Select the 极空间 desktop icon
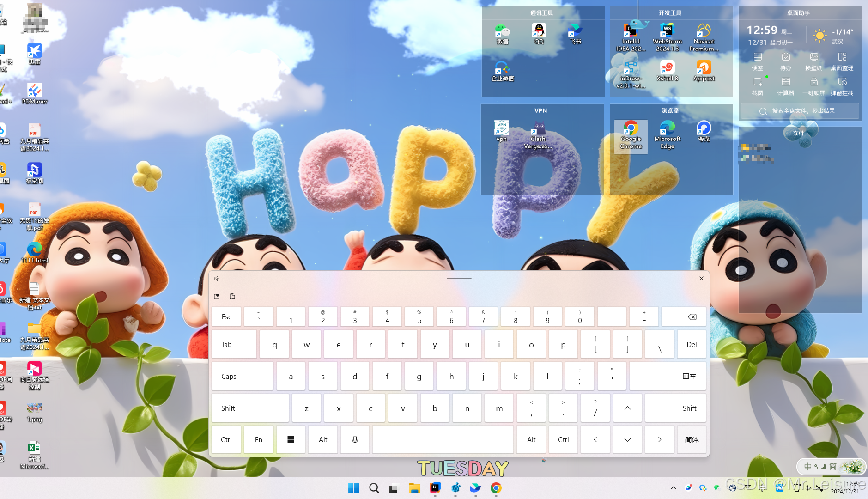 tap(35, 173)
